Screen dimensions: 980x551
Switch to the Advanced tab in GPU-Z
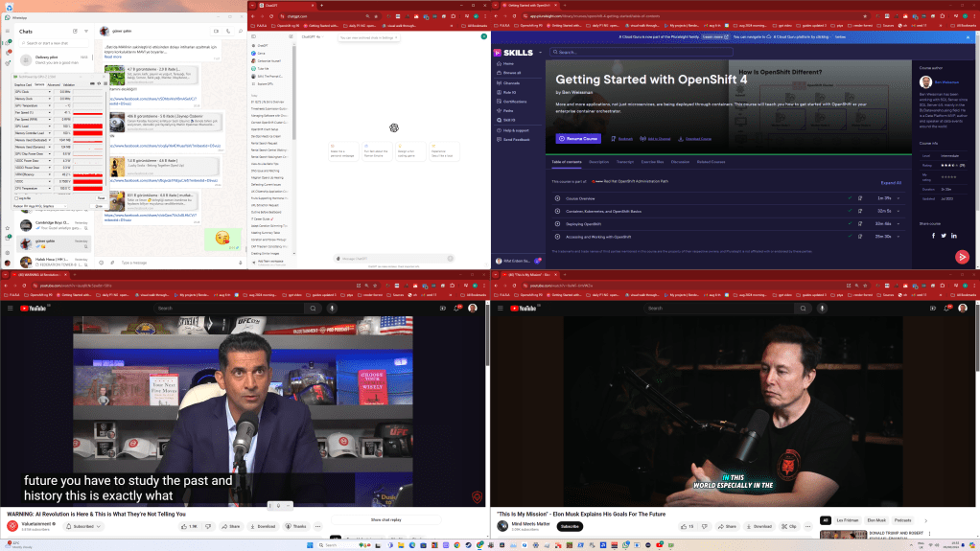54,84
